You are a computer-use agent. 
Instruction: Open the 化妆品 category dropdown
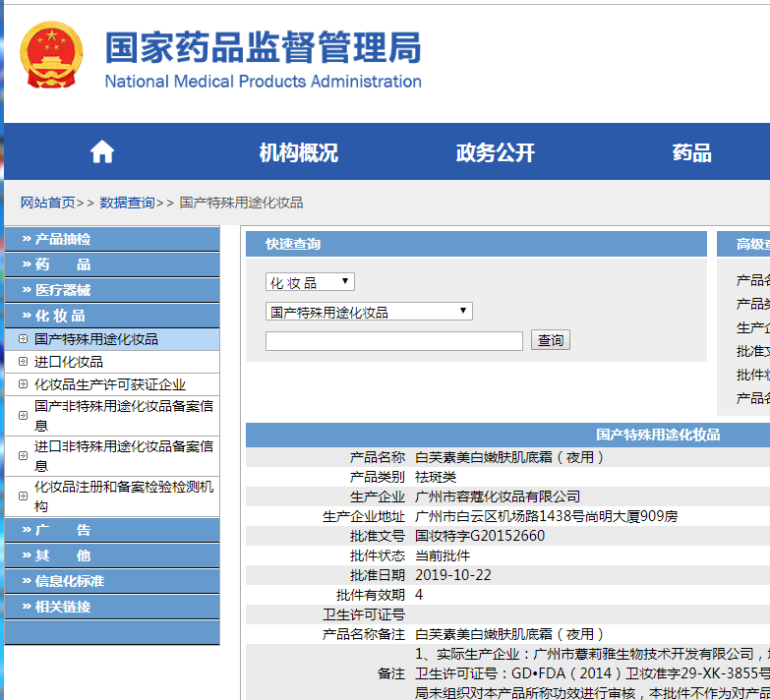(310, 282)
